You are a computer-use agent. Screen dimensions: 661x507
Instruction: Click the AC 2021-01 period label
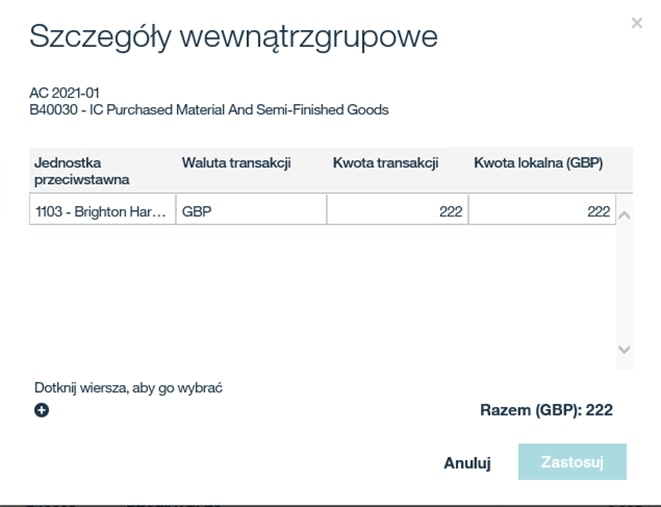click(66, 93)
